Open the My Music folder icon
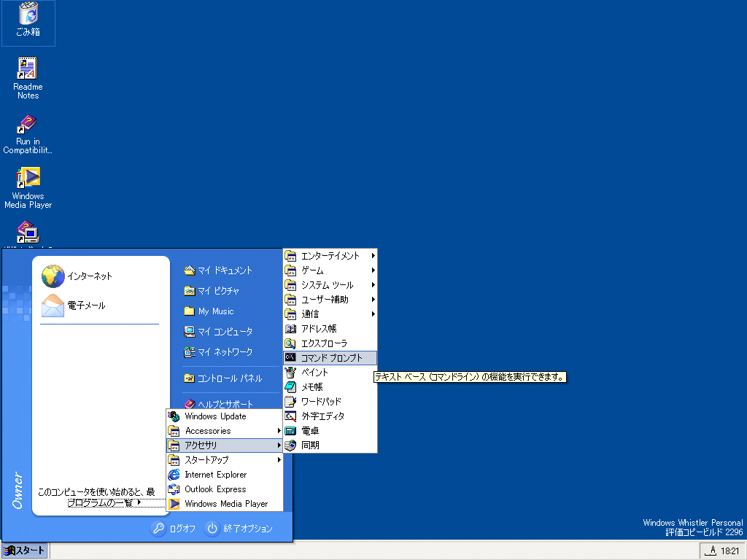 190,311
